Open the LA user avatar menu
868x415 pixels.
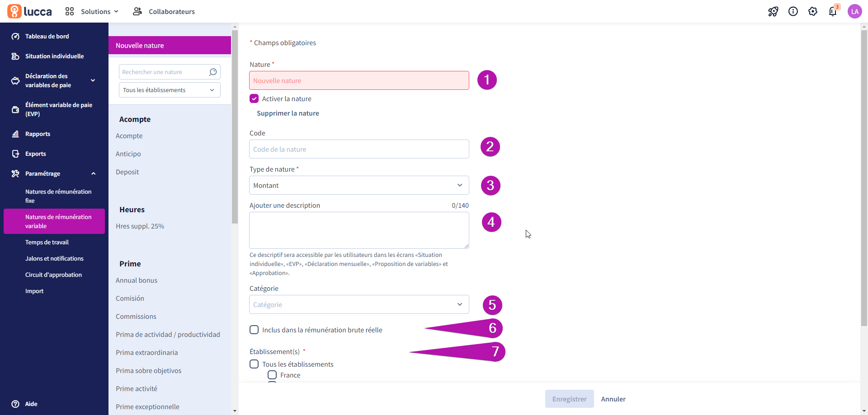[855, 12]
